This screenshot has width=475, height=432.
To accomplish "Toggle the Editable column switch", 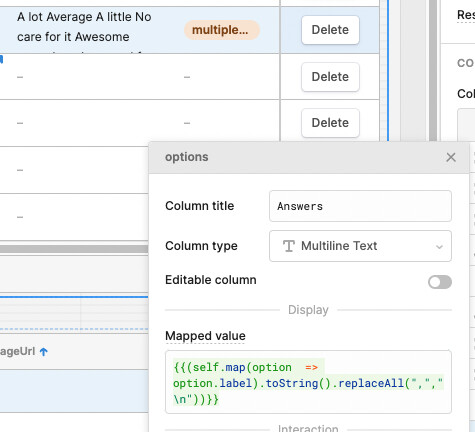I will point(440,282).
